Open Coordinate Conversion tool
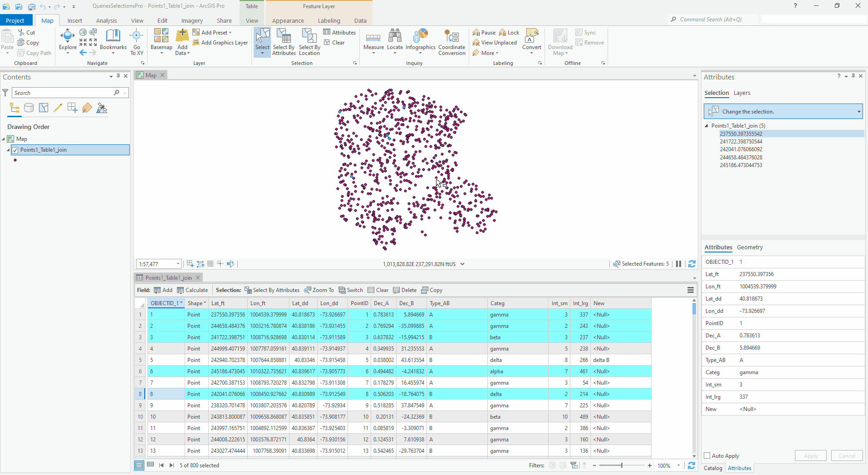 [451, 42]
